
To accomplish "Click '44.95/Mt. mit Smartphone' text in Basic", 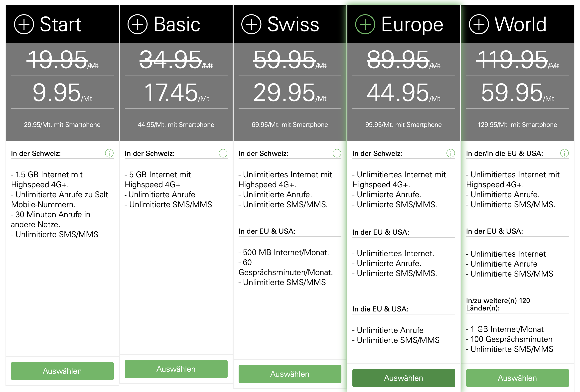I will point(176,125).
